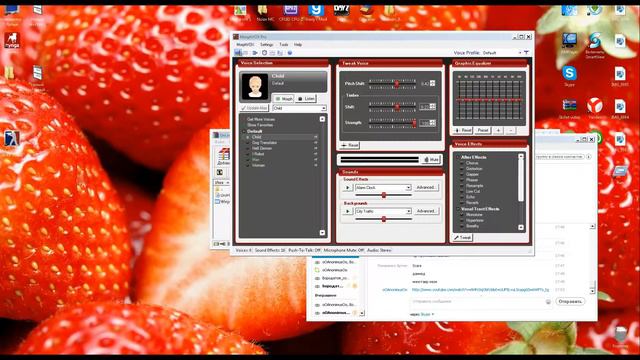
Task: Click the Backgrounds volume slider
Action: (x=384, y=219)
